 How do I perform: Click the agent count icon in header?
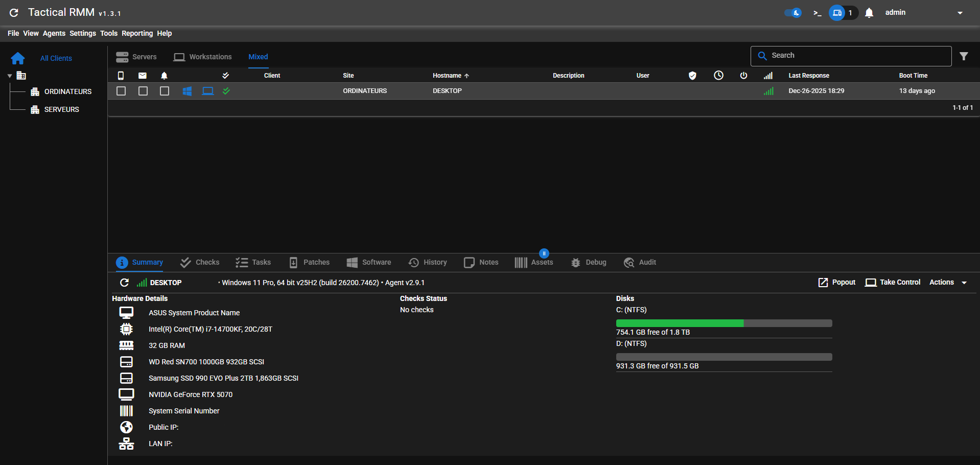coord(837,13)
